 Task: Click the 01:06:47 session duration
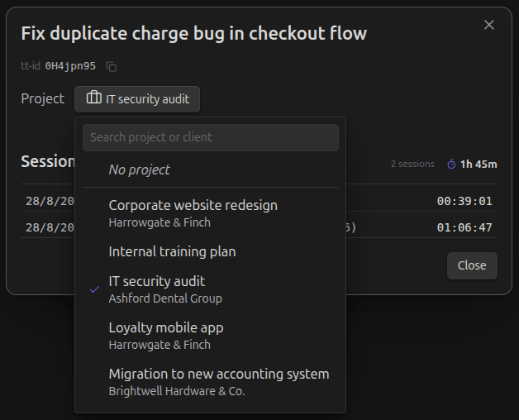[x=464, y=227]
